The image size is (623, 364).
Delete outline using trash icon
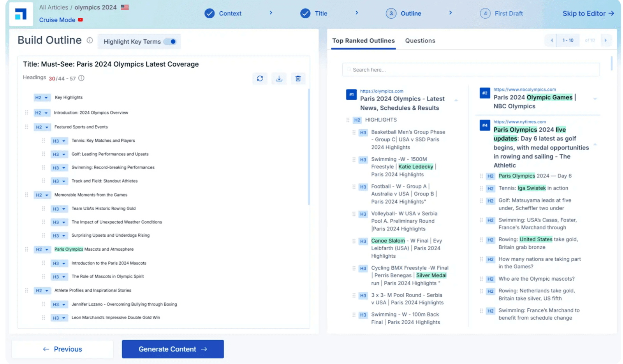[298, 79]
